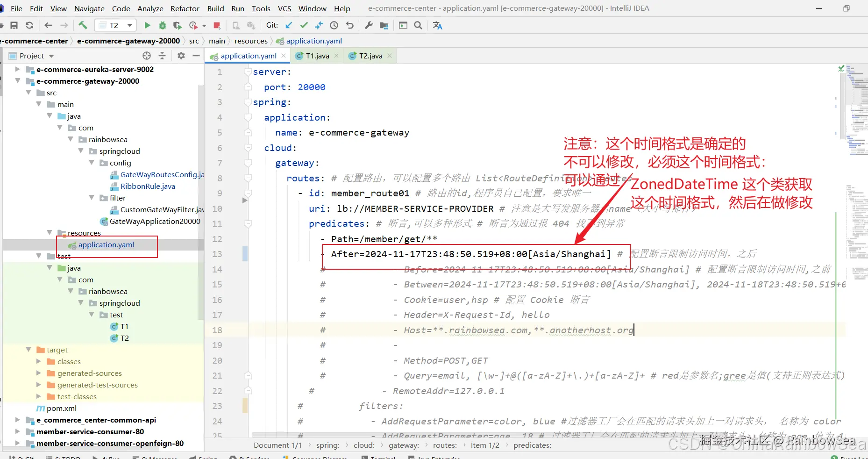
Task: Navigate forward with the right arrow icon
Action: point(64,25)
